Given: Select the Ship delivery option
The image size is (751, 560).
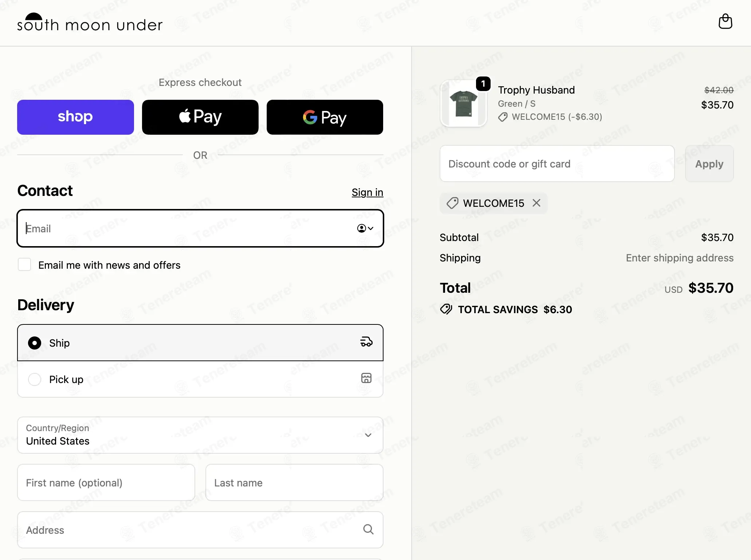Looking at the screenshot, I should (x=200, y=343).
